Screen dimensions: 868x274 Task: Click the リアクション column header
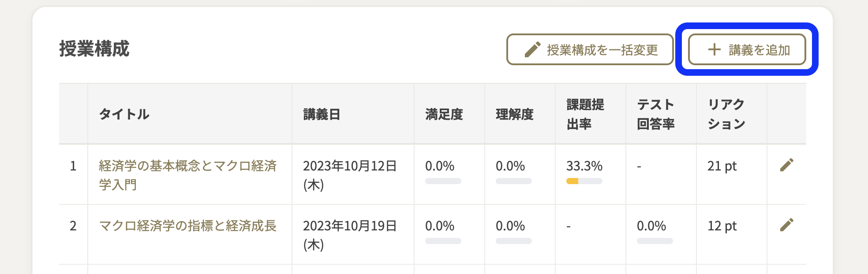click(726, 114)
